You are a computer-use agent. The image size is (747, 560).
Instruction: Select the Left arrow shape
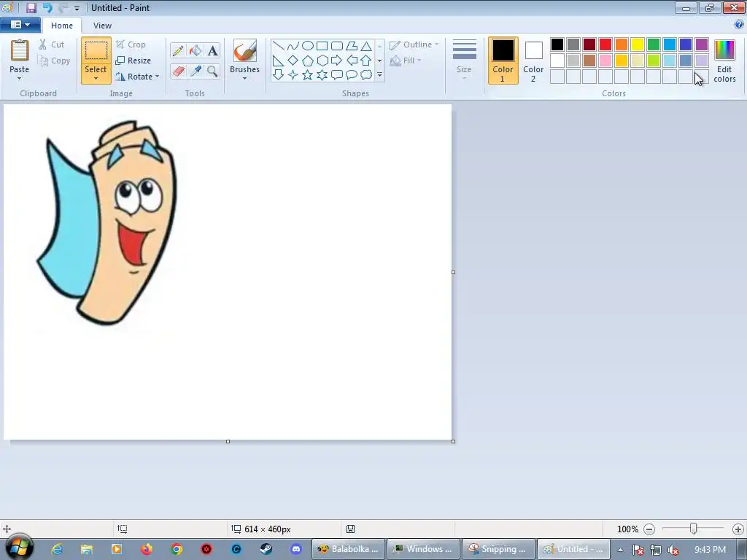pyautogui.click(x=352, y=61)
